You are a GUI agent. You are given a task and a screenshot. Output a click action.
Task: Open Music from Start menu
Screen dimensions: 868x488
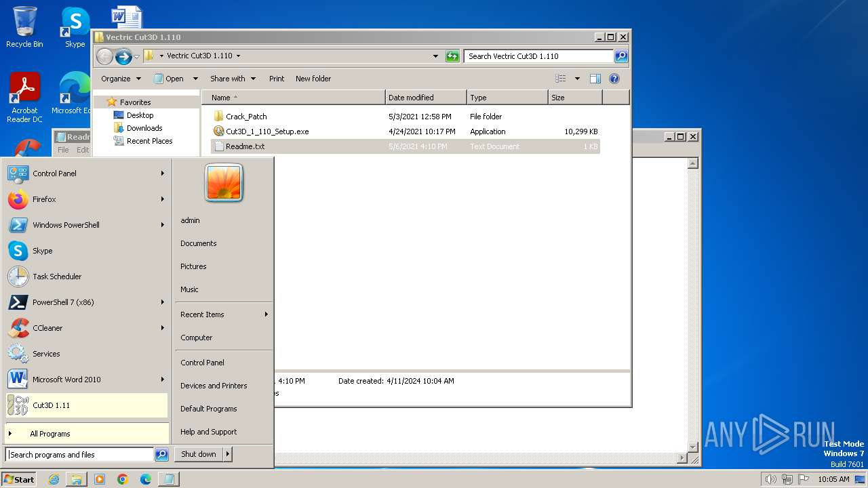[189, 289]
